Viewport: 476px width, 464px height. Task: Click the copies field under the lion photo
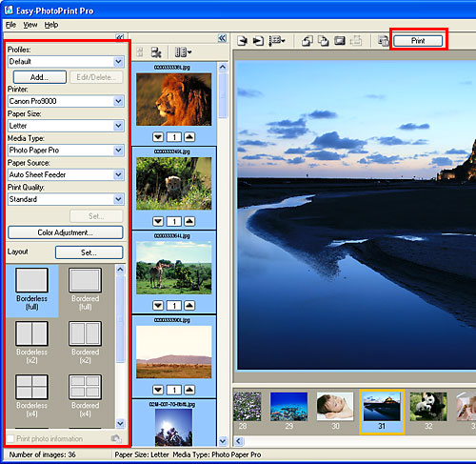[174, 137]
